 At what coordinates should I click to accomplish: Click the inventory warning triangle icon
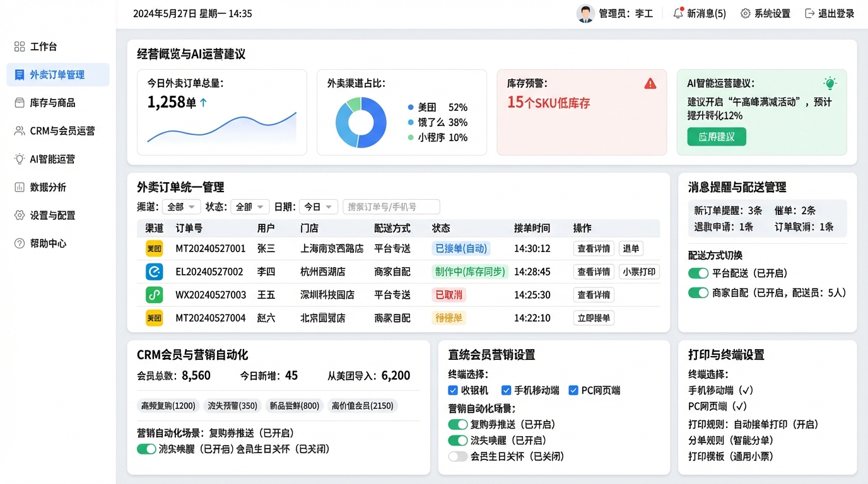[650, 83]
